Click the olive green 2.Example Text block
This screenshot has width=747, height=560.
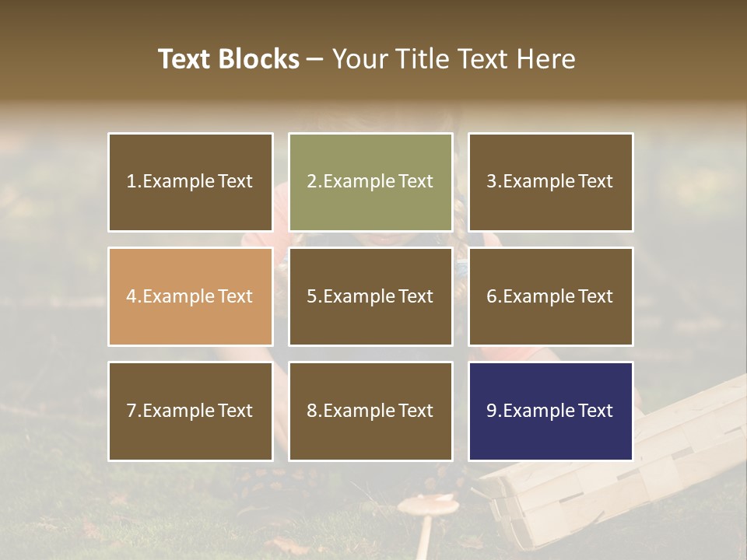[370, 182]
